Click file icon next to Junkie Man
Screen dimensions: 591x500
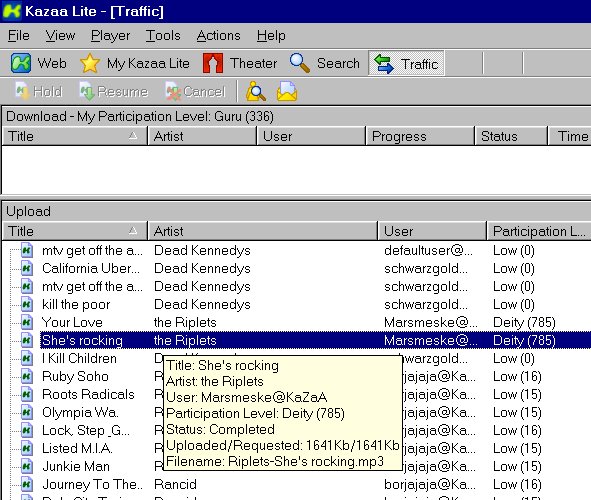(x=26, y=466)
